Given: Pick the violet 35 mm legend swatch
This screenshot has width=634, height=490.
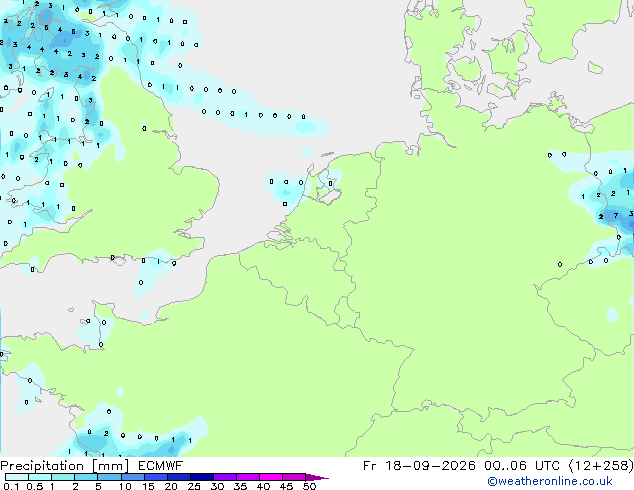Looking at the screenshot, I should point(248,477).
